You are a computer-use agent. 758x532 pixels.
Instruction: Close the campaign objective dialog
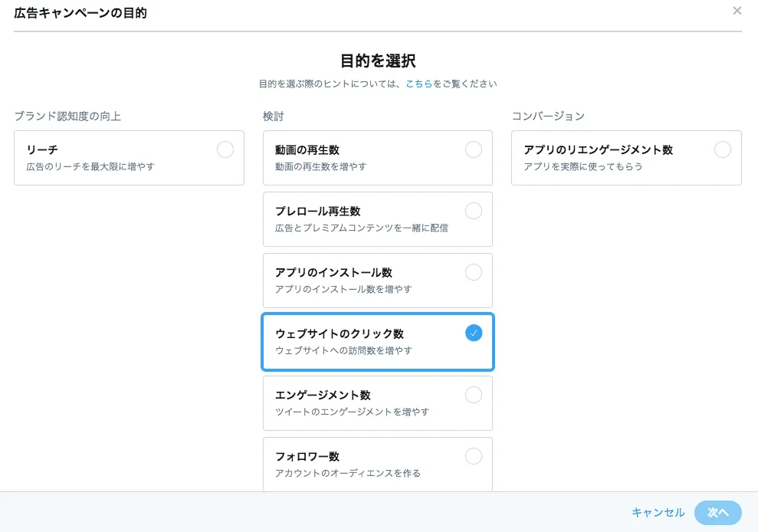tap(737, 11)
